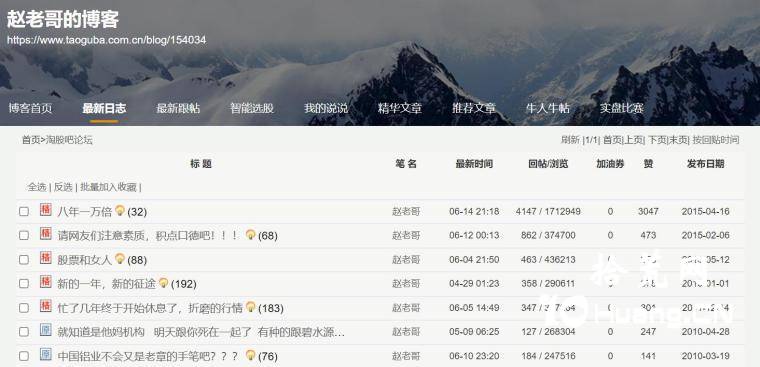Tick the checkbox for 新的一年，新的征途
The width and height of the screenshot is (760, 367).
(24, 284)
